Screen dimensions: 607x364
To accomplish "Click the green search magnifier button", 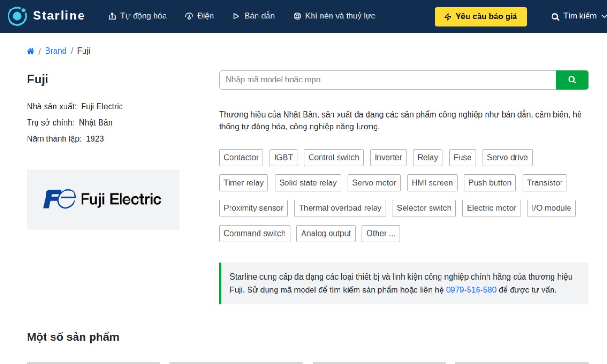I will coord(572,80).
